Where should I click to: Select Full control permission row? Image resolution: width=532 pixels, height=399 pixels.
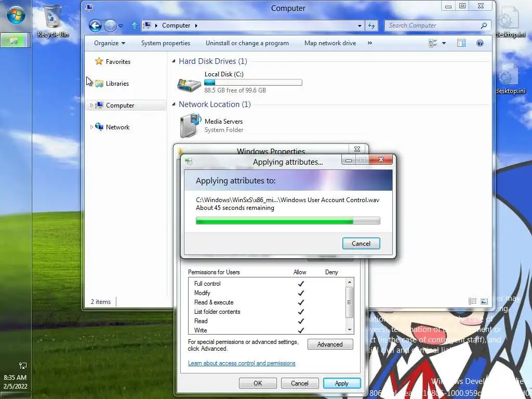[267, 284]
